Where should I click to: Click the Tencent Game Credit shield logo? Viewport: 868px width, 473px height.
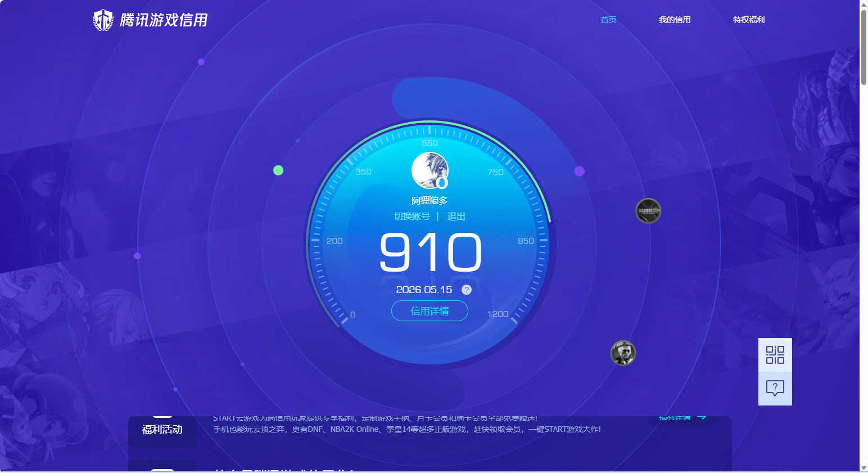click(x=103, y=20)
